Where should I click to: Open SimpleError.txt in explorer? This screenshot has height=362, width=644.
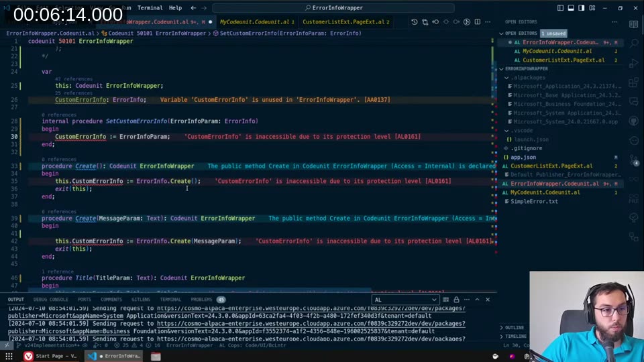coord(534,202)
